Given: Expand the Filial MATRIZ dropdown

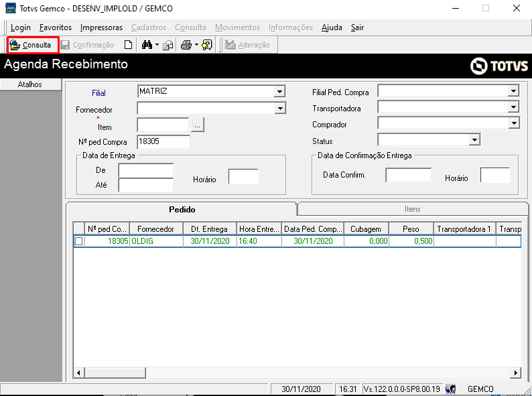Looking at the screenshot, I should click(279, 91).
